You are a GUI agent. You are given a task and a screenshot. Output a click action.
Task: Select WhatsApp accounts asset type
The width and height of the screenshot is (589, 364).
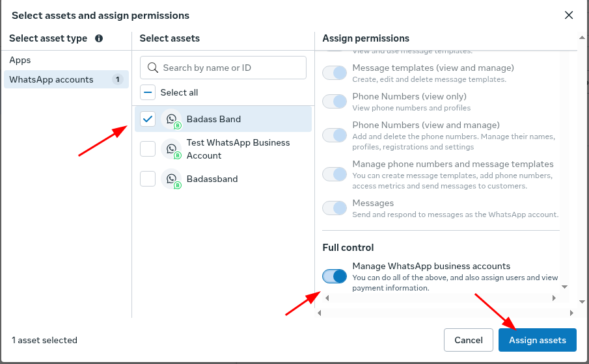(x=51, y=79)
